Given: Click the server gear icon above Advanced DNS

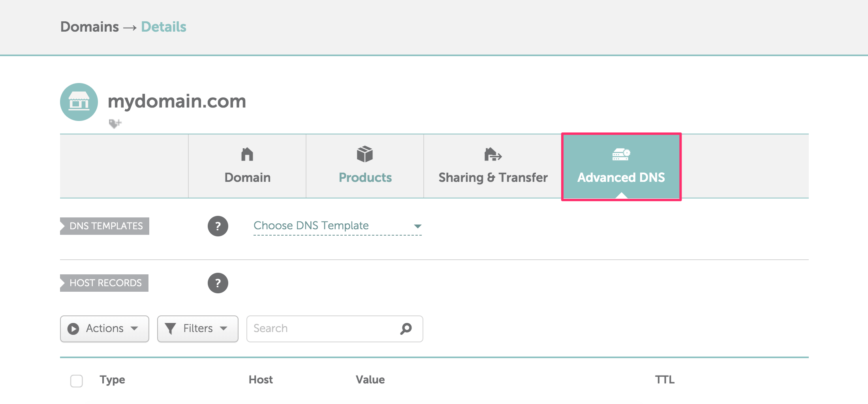Looking at the screenshot, I should 621,154.
